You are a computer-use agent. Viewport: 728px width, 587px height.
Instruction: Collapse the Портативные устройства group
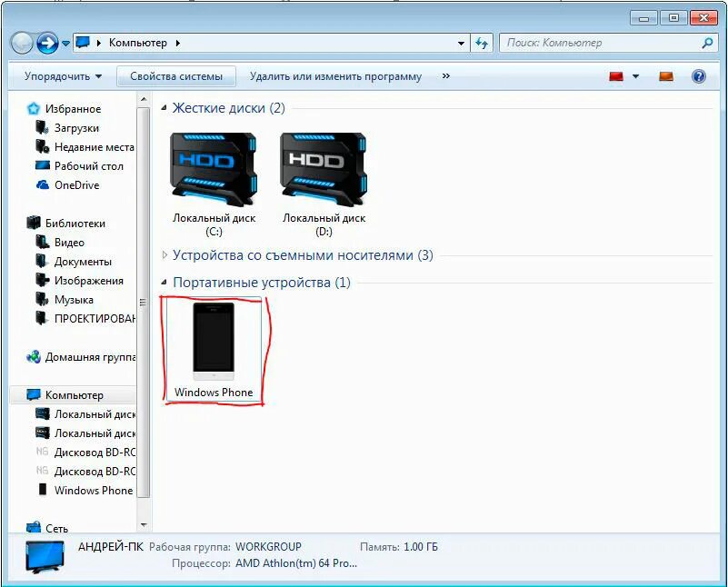[x=164, y=282]
